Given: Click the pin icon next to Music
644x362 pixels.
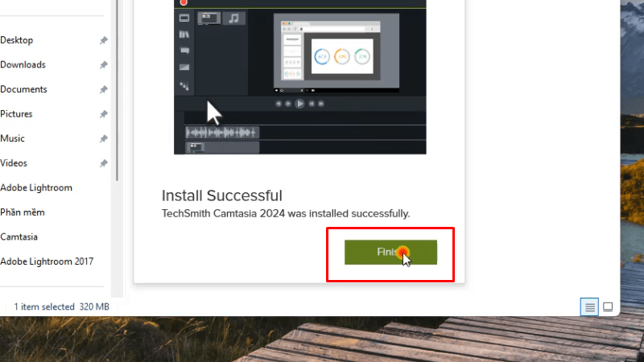Looking at the screenshot, I should (104, 138).
